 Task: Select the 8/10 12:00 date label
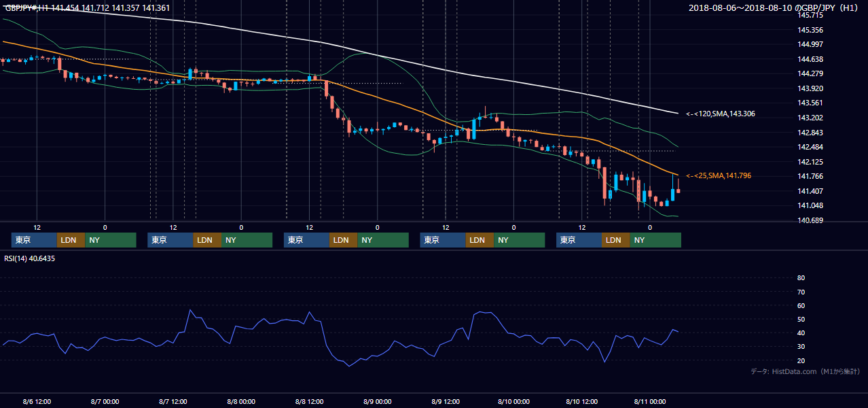(581, 401)
